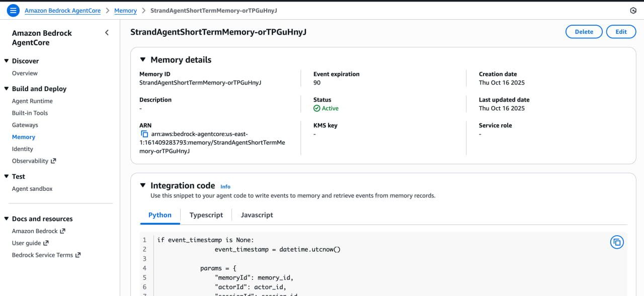Image resolution: width=644 pixels, height=296 pixels.
Task: Click the Last updated date value
Action: click(x=502, y=108)
